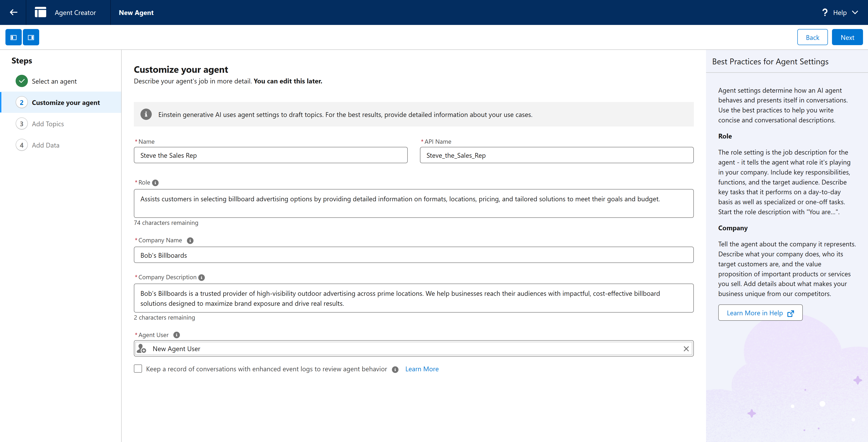
Task: Clear the New Agent User selection
Action: (686, 349)
